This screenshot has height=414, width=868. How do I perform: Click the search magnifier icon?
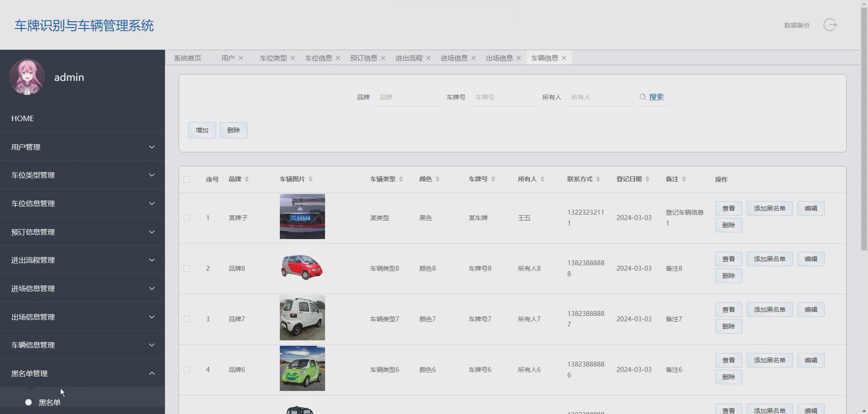coord(642,97)
